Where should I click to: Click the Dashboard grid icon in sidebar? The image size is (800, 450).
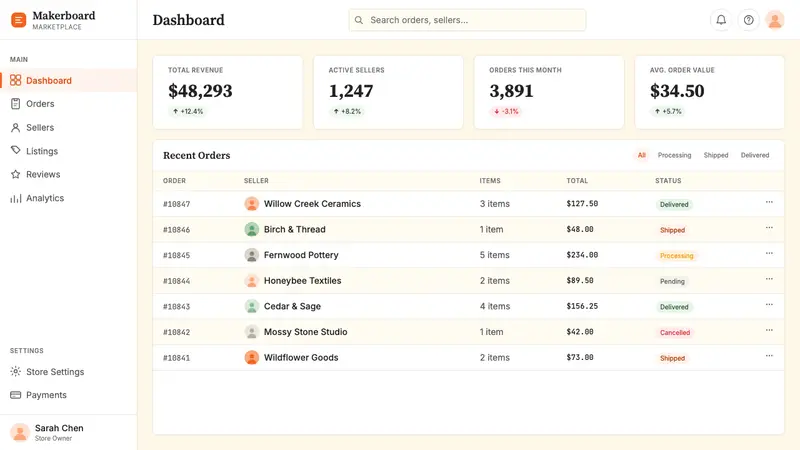(15, 80)
